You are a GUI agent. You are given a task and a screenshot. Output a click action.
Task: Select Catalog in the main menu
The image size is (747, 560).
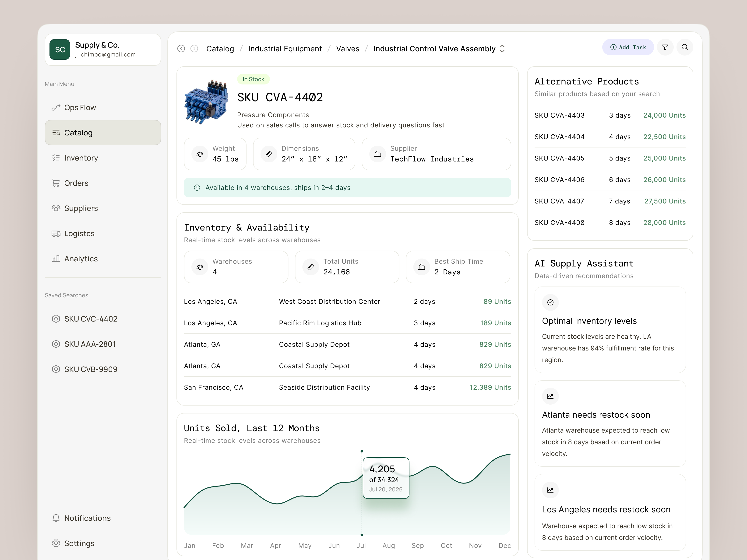pos(103,133)
